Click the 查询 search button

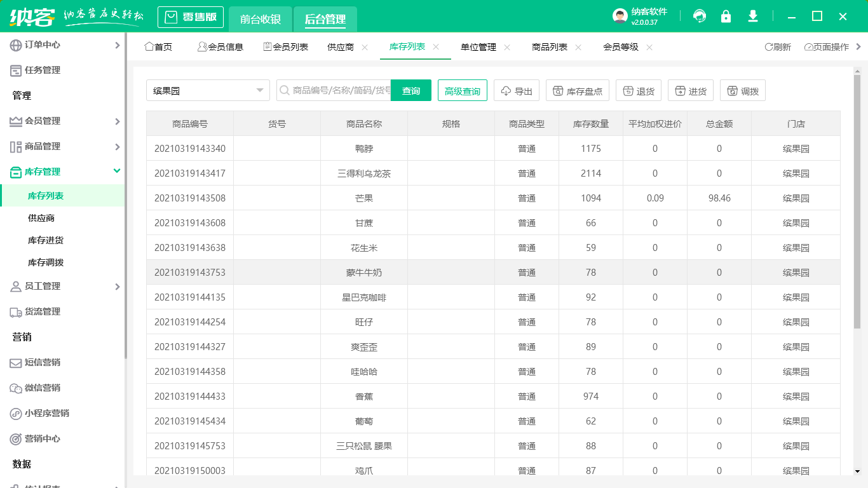tap(410, 90)
